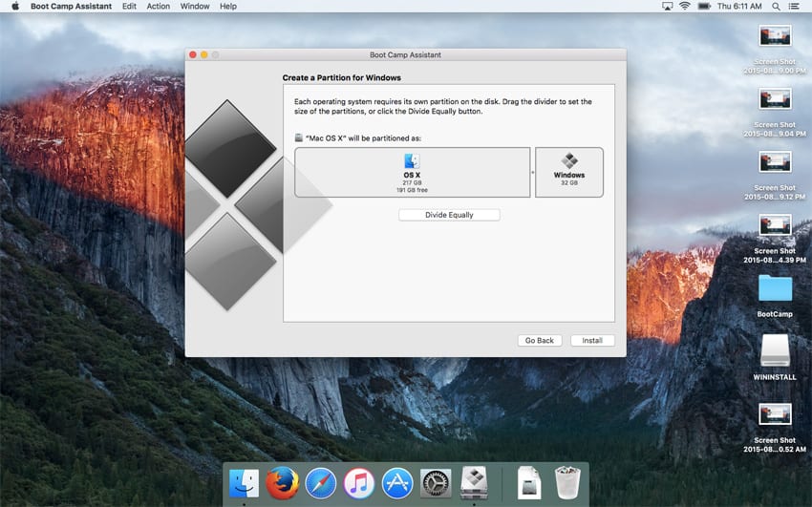Open Spotlight search magnifier

776,7
